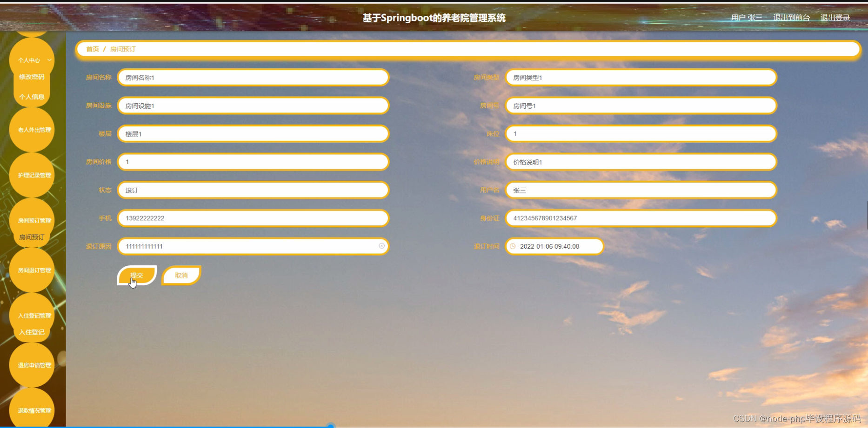Cancel the form using 取消

(x=181, y=275)
